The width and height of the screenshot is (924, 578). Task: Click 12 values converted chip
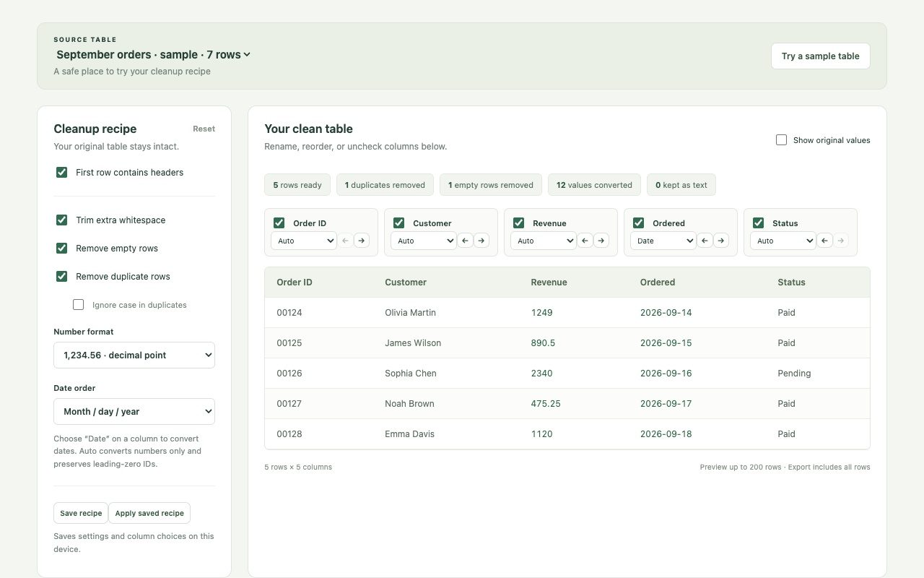pos(595,185)
